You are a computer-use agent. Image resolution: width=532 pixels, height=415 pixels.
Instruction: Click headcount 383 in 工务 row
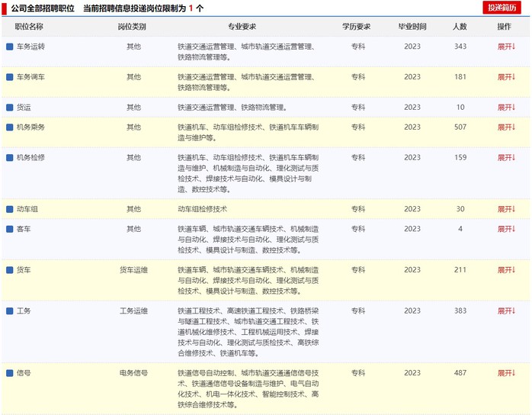(x=460, y=311)
